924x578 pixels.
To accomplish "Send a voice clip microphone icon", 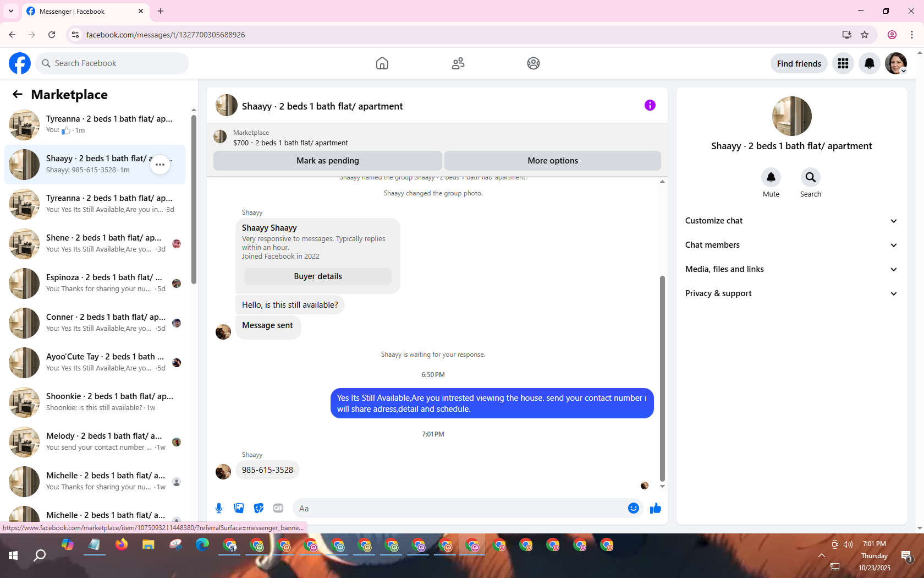I will (219, 508).
